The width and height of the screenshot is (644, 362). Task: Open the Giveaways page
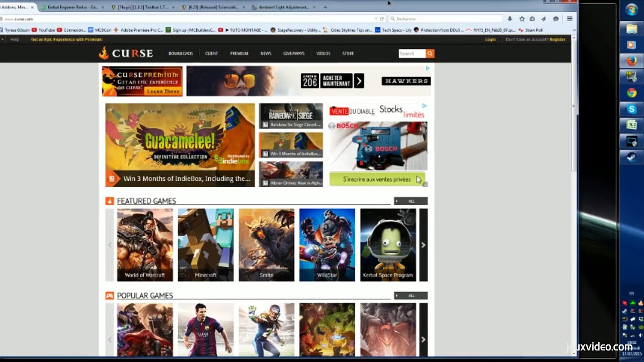click(x=294, y=53)
